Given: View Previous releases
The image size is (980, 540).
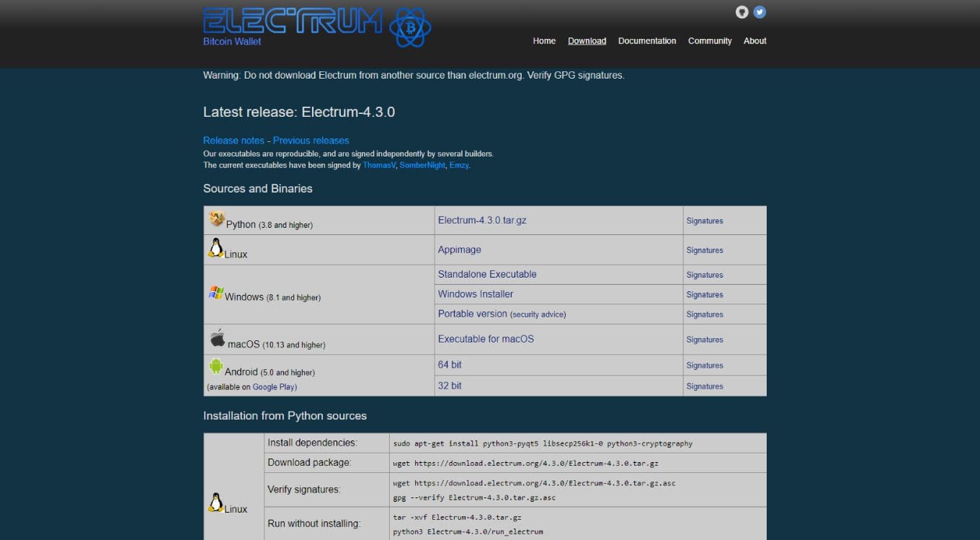Looking at the screenshot, I should click(311, 140).
